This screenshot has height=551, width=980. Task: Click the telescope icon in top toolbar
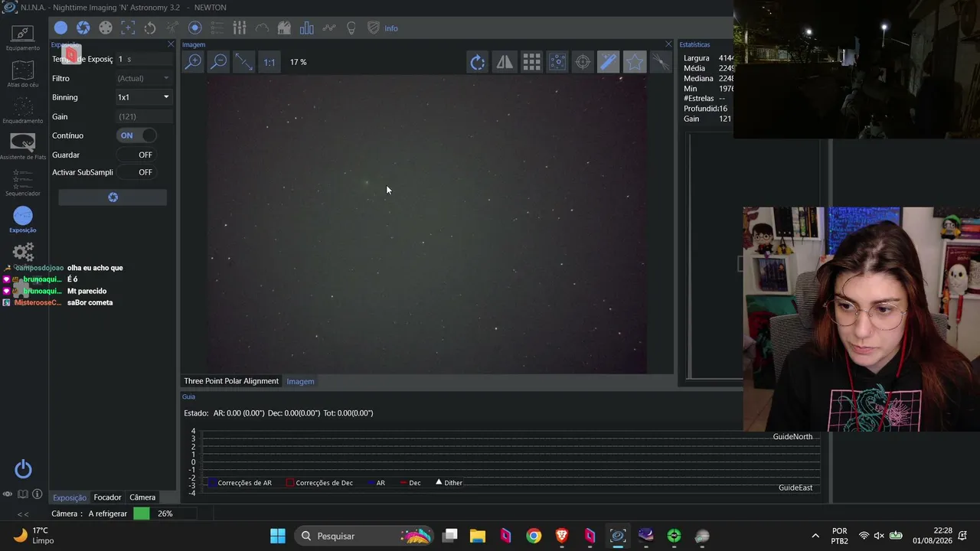point(172,28)
